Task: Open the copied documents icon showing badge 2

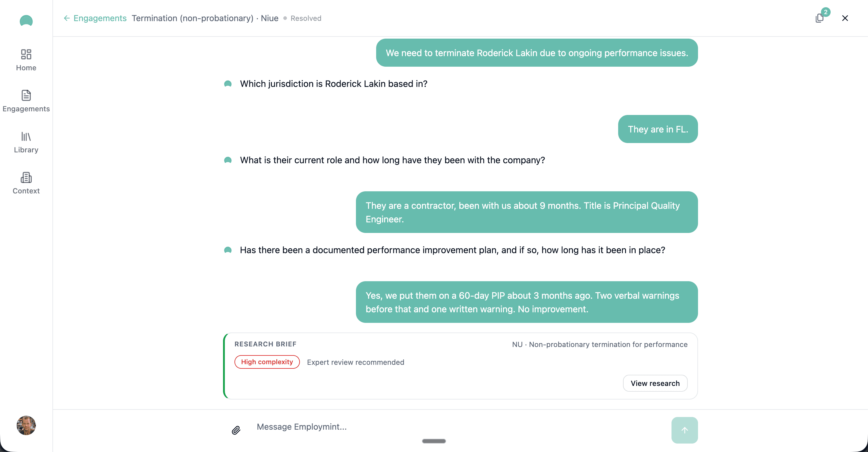Action: [820, 18]
